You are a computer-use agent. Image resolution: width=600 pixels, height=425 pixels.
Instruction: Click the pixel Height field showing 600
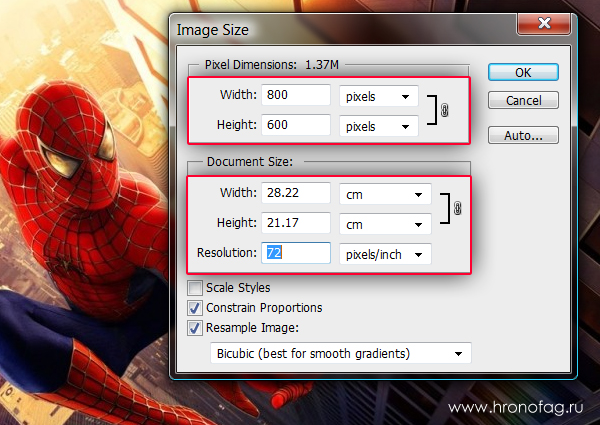point(295,126)
